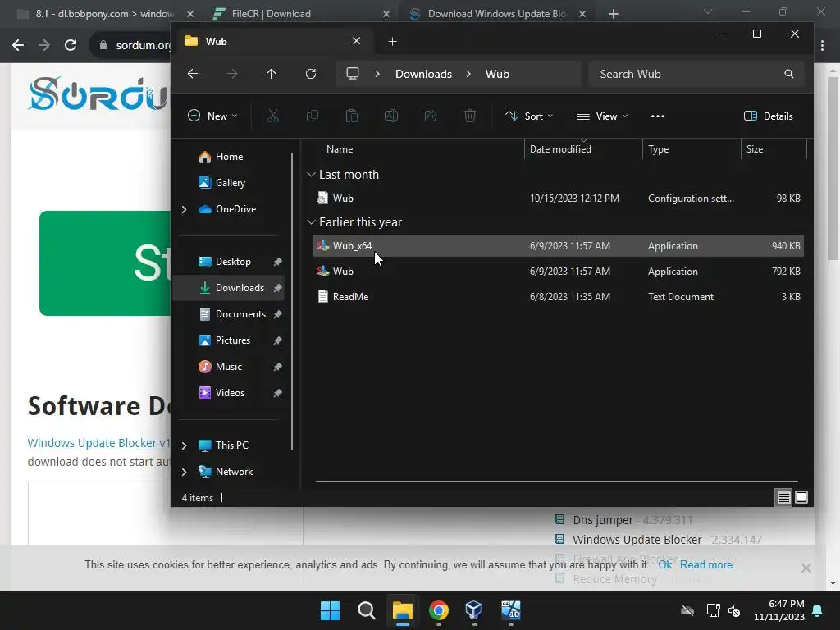
Task: Go forward in File Explorer
Action: click(232, 74)
